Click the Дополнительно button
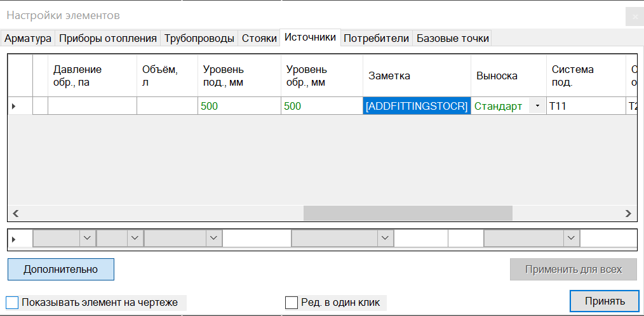This screenshot has width=644, height=316. tap(61, 269)
